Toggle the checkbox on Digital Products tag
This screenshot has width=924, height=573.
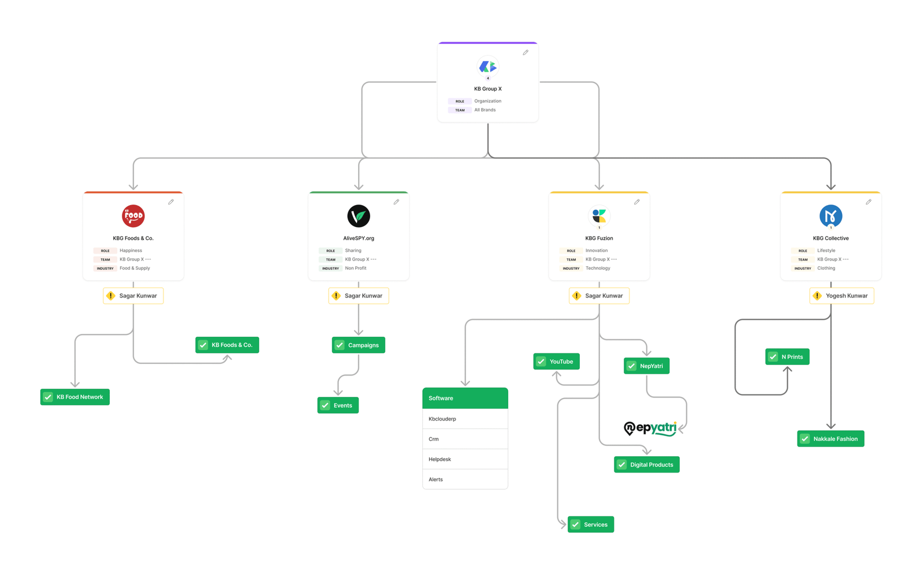pos(622,464)
